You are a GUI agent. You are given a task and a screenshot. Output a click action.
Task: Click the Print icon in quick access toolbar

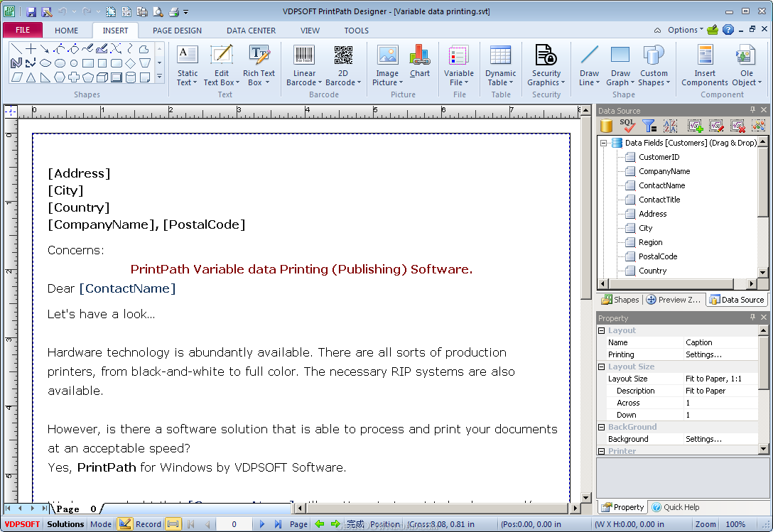(x=173, y=11)
